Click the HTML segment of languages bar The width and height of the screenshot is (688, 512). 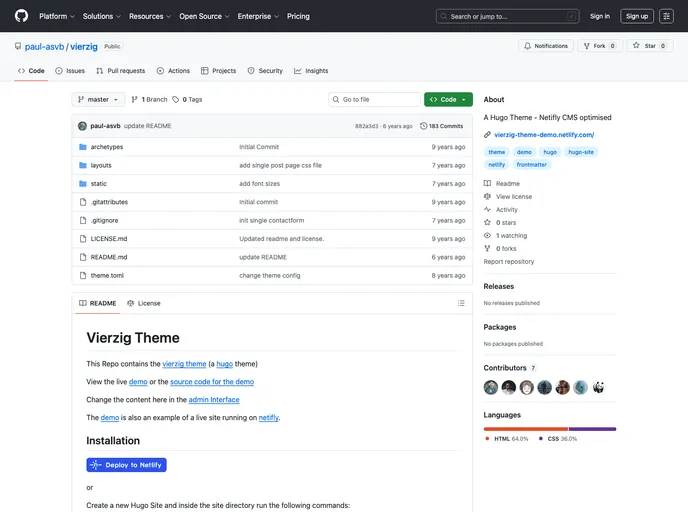[525, 429]
